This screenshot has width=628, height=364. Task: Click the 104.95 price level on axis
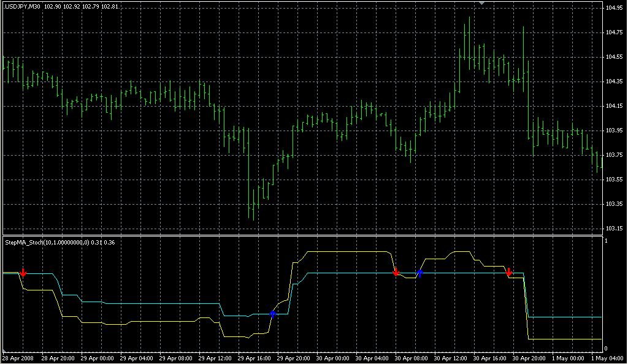tap(613, 8)
